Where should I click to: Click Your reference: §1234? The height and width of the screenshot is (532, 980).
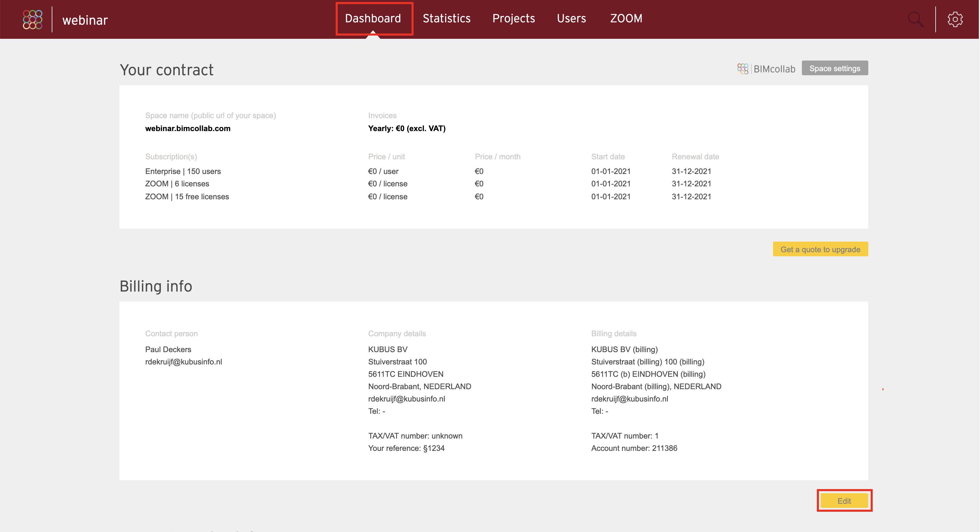pyautogui.click(x=406, y=448)
